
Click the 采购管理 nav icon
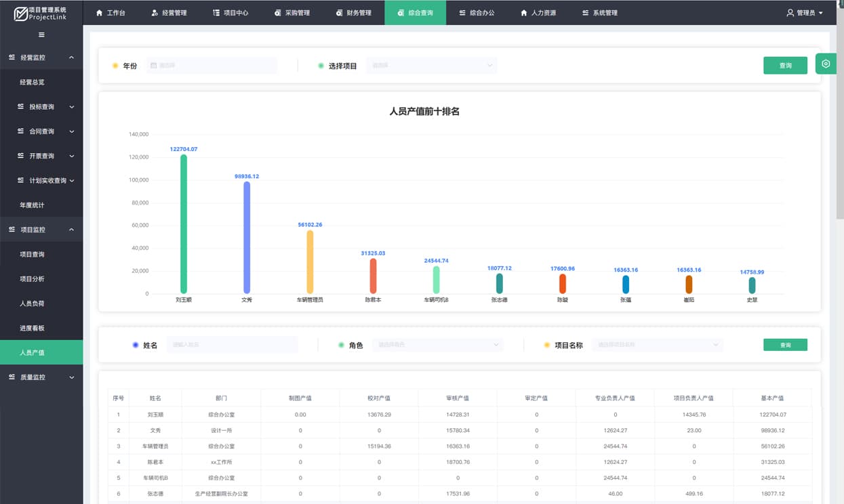(x=278, y=13)
